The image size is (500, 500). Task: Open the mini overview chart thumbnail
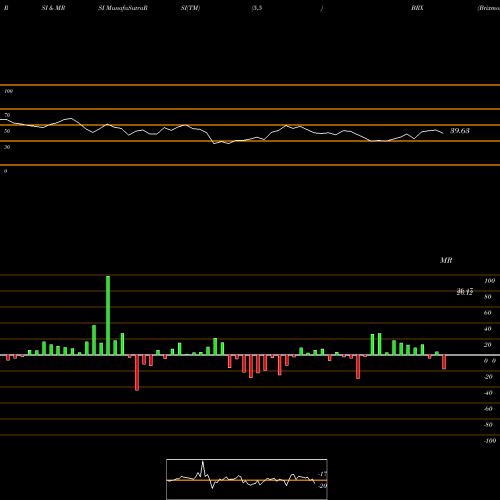247,479
